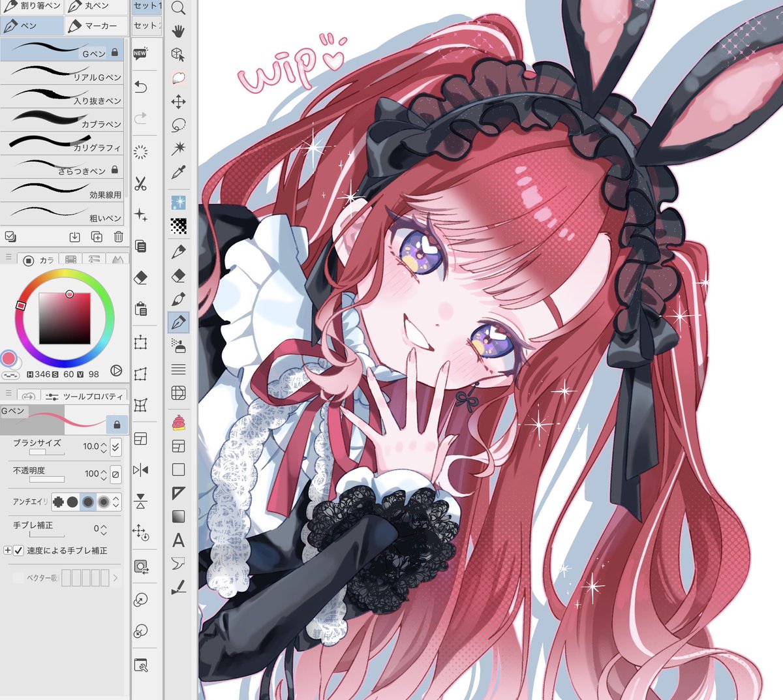This screenshot has height=700, width=783.
Task: Select the リアルGペン brush
Action: click(x=62, y=73)
